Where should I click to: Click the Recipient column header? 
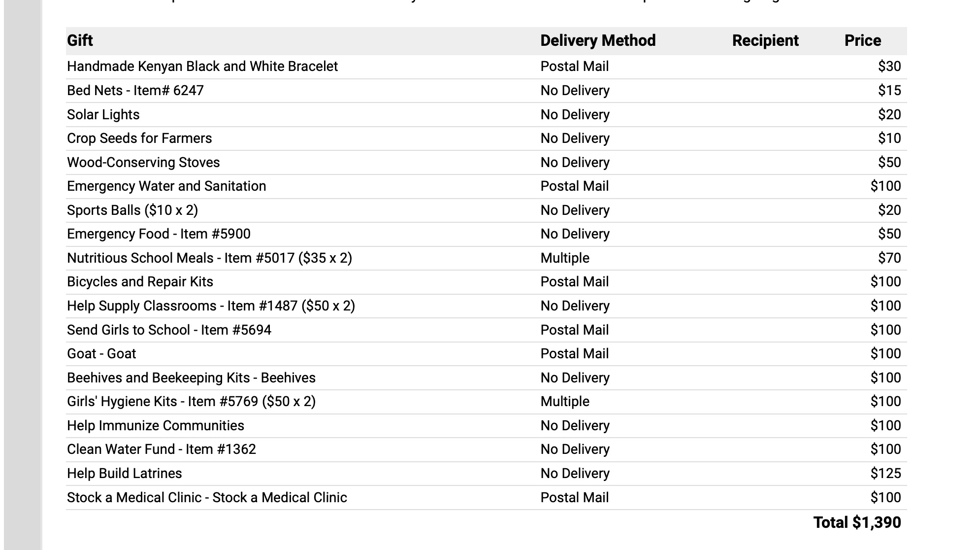(765, 40)
